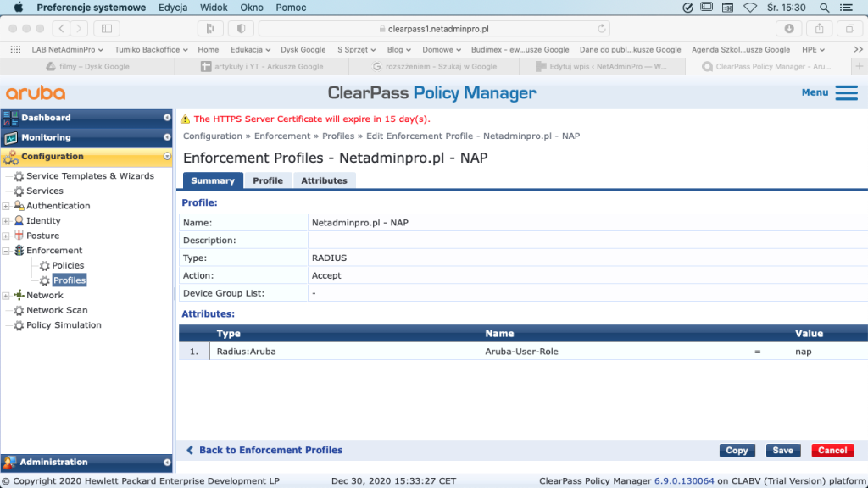
Task: Expand the Authentication tree node
Action: coord(6,206)
